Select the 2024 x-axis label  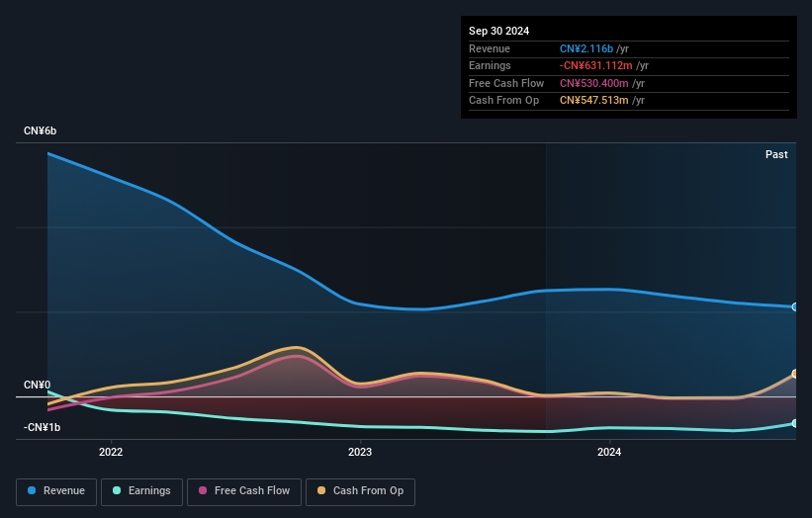coord(609,452)
